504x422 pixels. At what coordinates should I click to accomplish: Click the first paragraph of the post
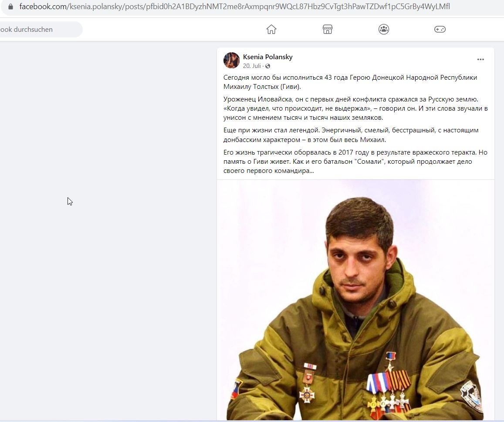point(350,82)
